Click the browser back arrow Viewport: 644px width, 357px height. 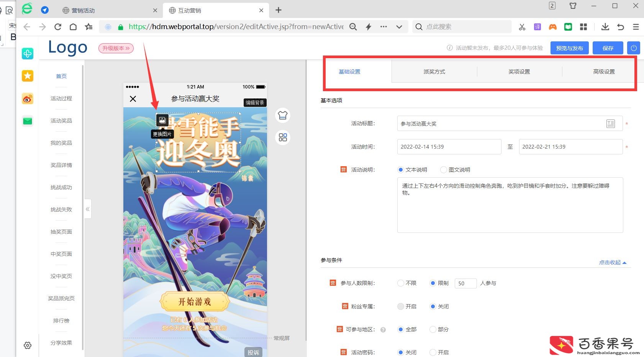pyautogui.click(x=27, y=27)
